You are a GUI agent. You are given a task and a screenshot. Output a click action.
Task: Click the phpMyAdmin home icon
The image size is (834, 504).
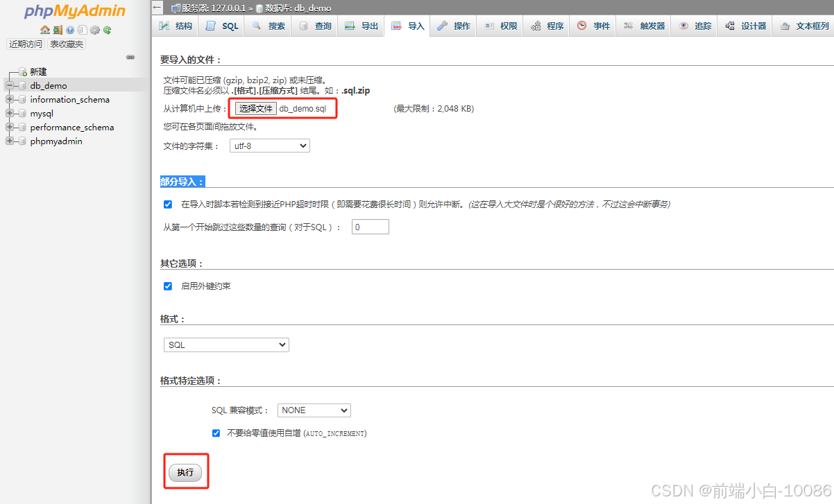tap(45, 30)
